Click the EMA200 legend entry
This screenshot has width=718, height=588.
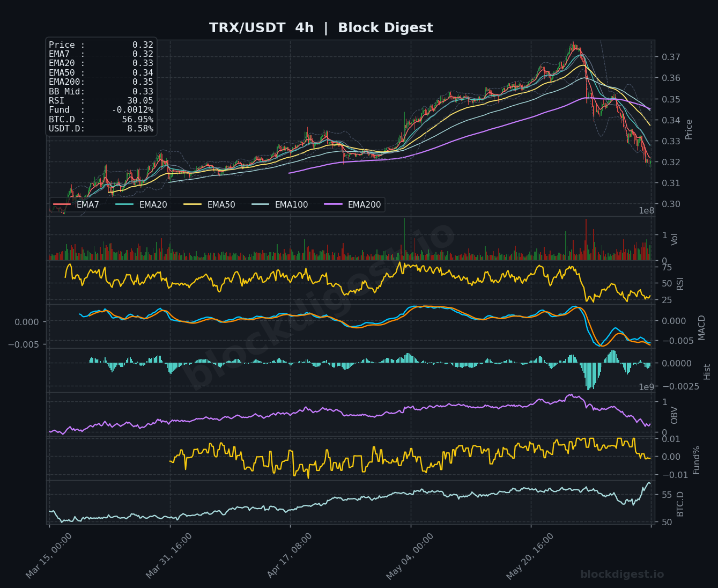352,204
